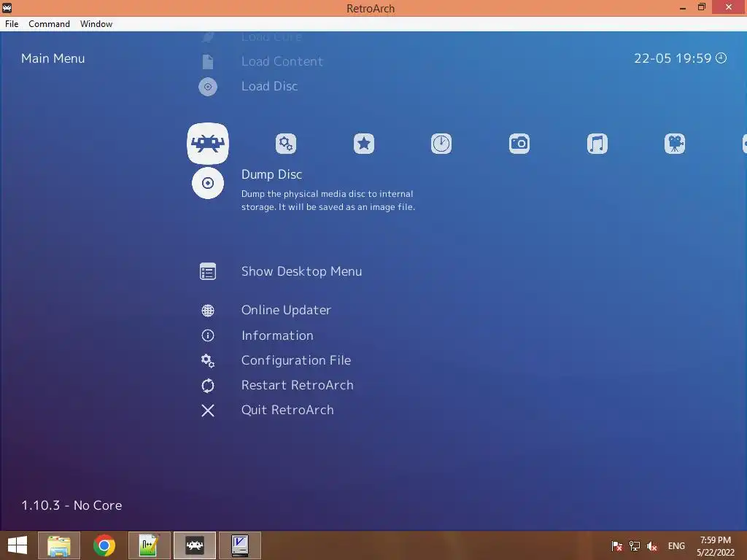Open the Configuration File entry
The width and height of the screenshot is (747, 560).
(x=296, y=360)
